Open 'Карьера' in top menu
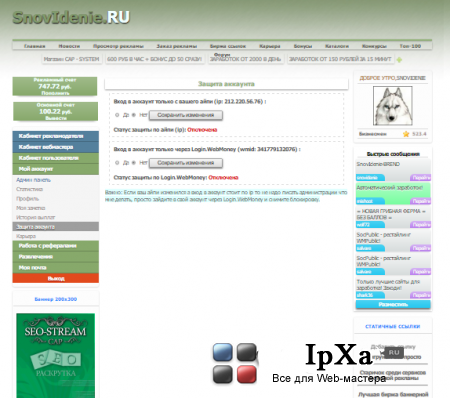450x398 pixels. click(x=270, y=46)
